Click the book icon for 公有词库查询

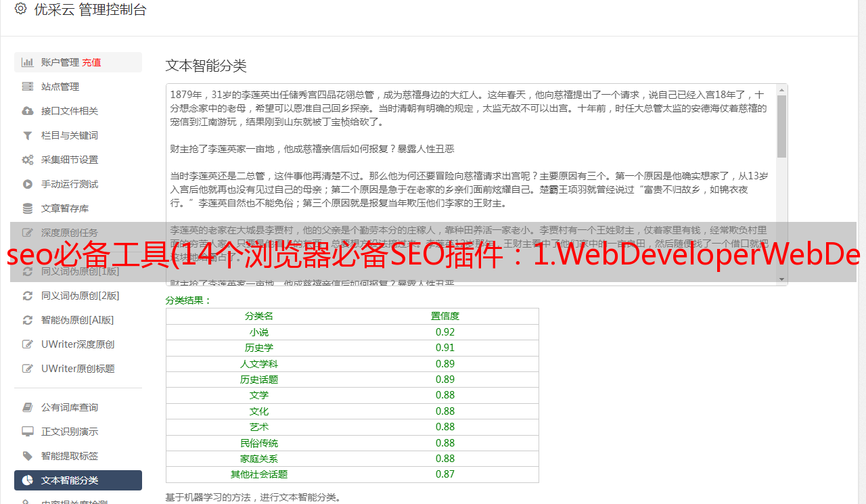click(x=28, y=407)
